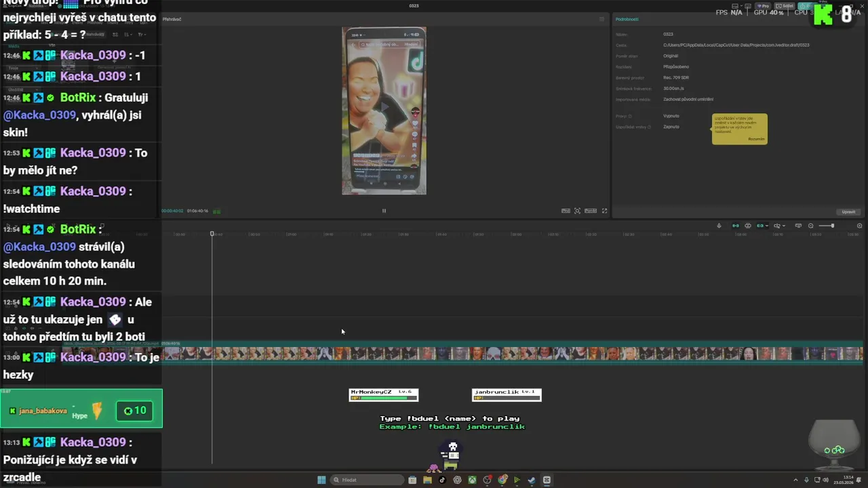The width and height of the screenshot is (868, 488).
Task: Open the TikTok icon in the taskbar
Action: pyautogui.click(x=442, y=480)
